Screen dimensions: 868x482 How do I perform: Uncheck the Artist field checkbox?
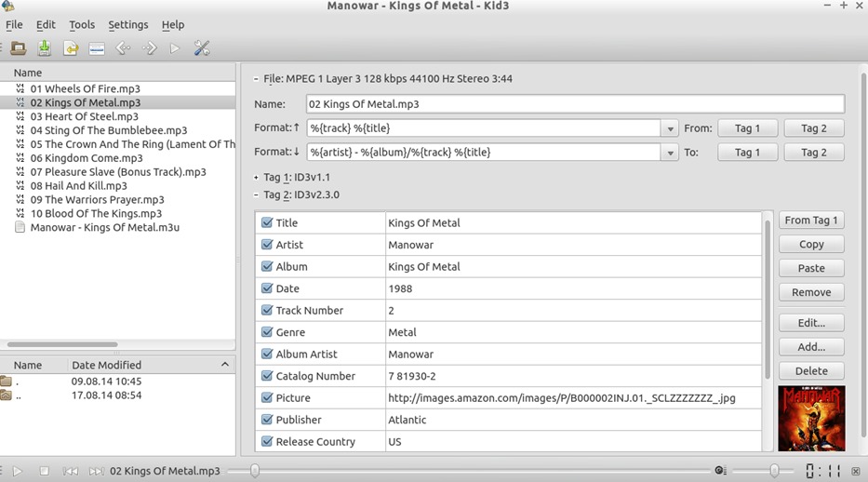point(267,244)
